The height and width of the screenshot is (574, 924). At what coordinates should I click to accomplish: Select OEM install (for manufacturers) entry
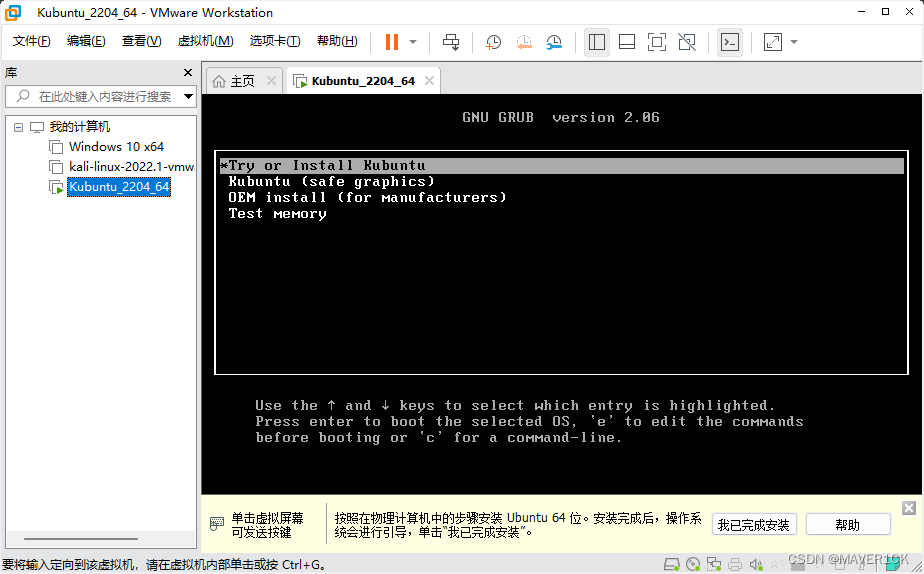[367, 197]
